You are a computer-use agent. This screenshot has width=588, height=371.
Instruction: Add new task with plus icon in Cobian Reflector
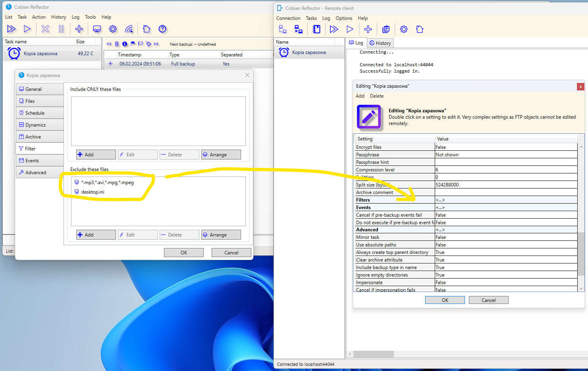79,29
